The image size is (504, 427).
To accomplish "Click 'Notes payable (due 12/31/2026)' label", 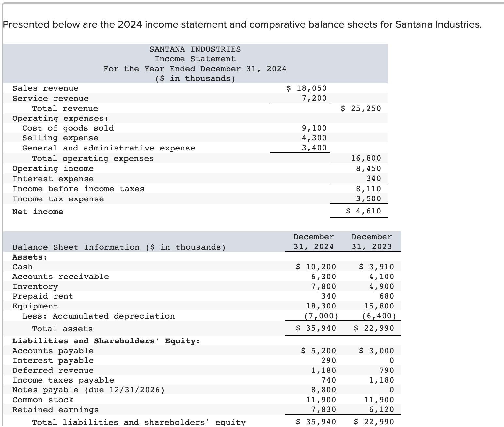I will click(88, 390).
